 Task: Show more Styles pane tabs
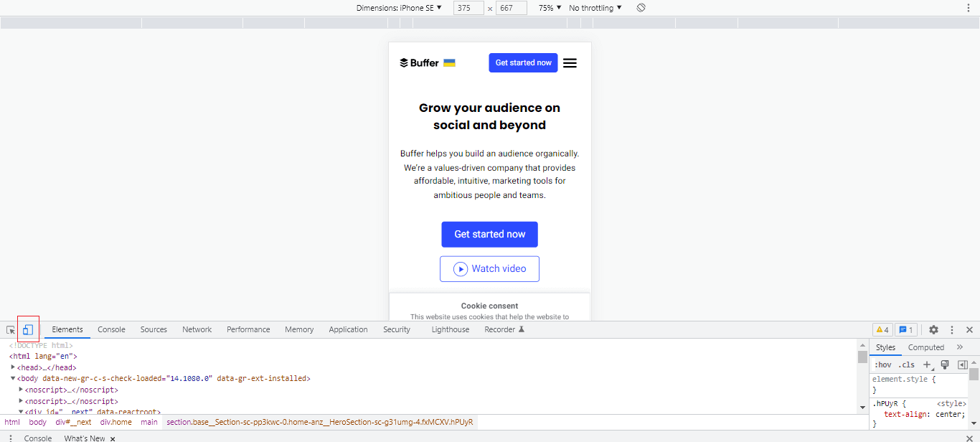point(960,347)
